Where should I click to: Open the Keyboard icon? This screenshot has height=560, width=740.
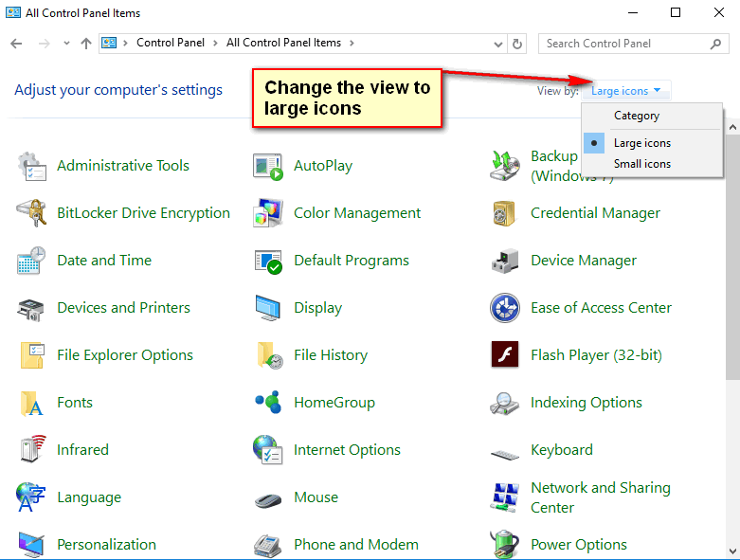click(504, 455)
